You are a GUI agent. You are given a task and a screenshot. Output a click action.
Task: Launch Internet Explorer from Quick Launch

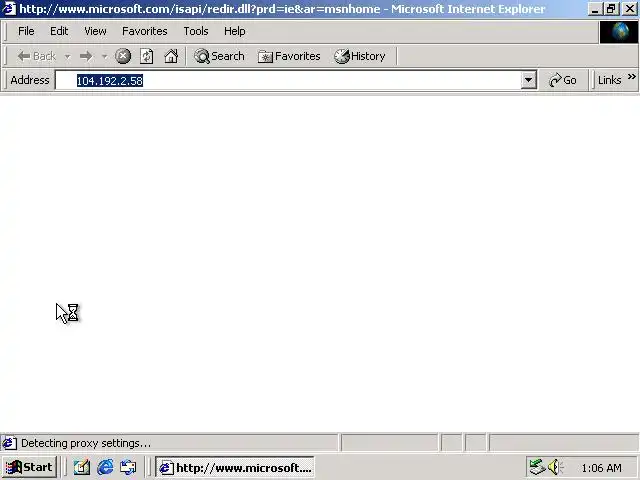(105, 467)
